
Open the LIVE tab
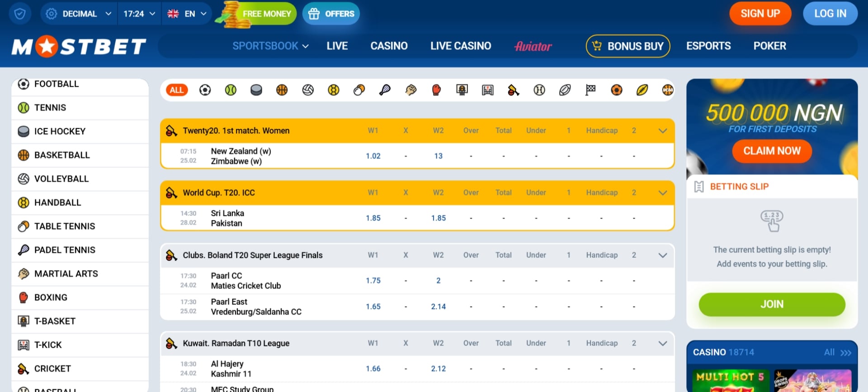point(337,46)
